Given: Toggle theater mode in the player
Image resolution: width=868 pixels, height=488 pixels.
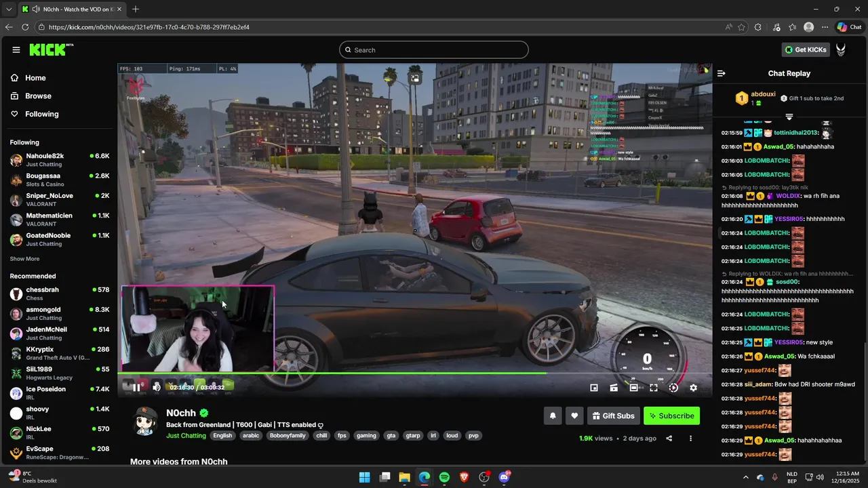Looking at the screenshot, I should [633, 388].
